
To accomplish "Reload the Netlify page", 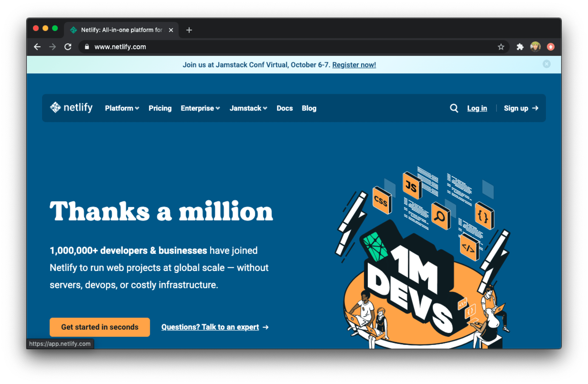I will [x=68, y=47].
